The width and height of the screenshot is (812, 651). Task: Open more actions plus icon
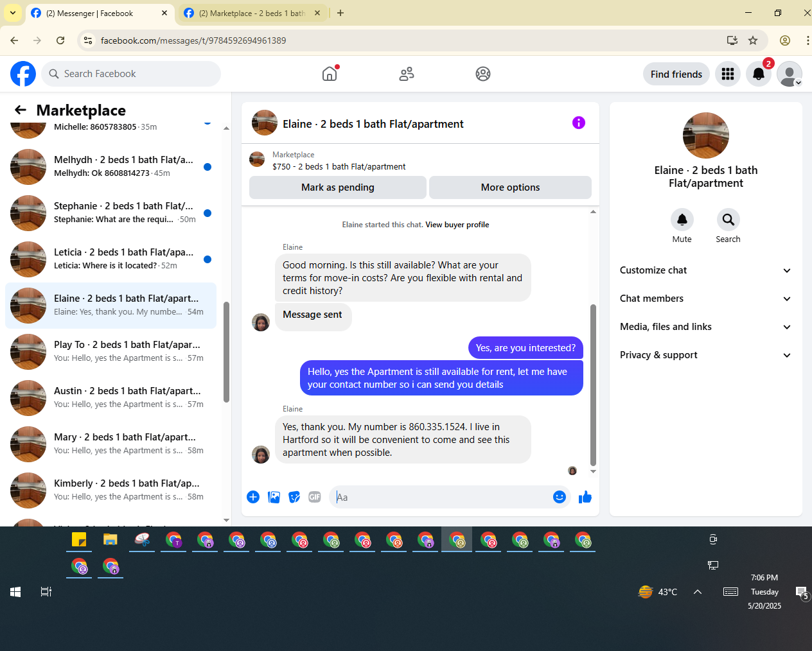[253, 497]
